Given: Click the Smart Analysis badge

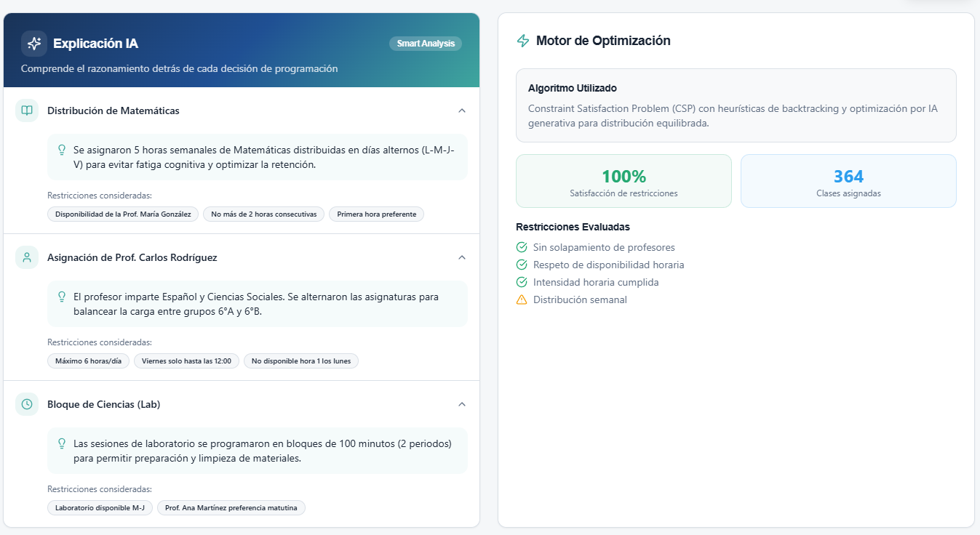Looking at the screenshot, I should [x=426, y=43].
